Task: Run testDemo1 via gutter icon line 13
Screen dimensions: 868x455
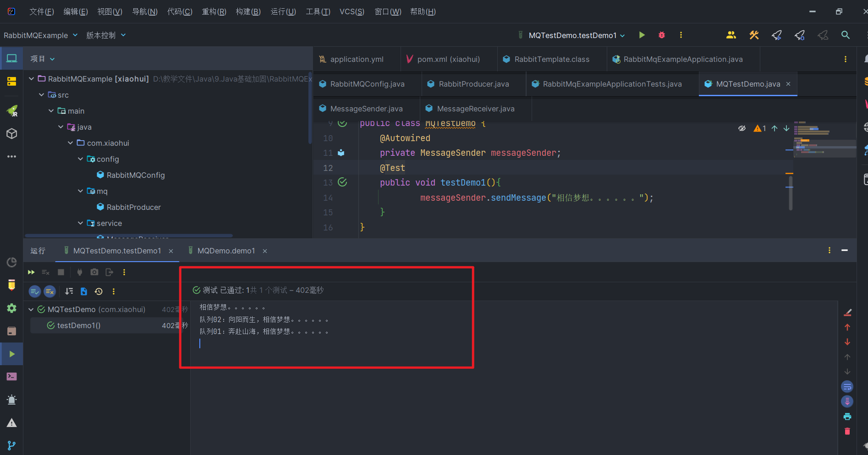Action: pyautogui.click(x=342, y=182)
